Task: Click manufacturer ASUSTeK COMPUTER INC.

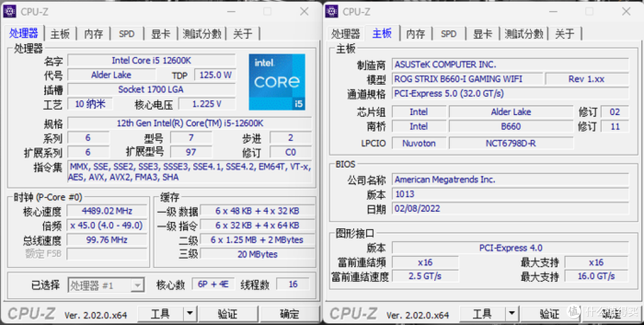Action: point(510,64)
